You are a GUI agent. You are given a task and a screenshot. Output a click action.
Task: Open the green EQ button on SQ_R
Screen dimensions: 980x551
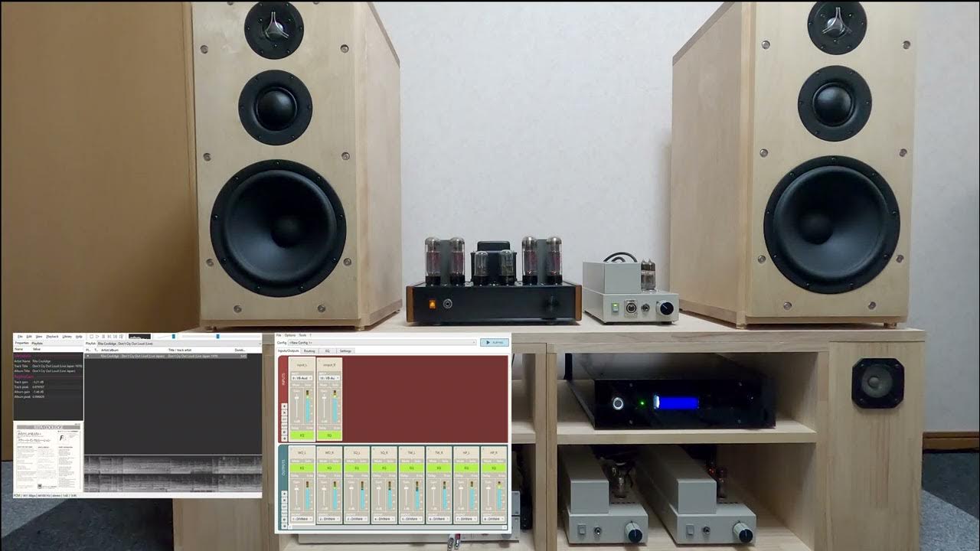coord(384,468)
